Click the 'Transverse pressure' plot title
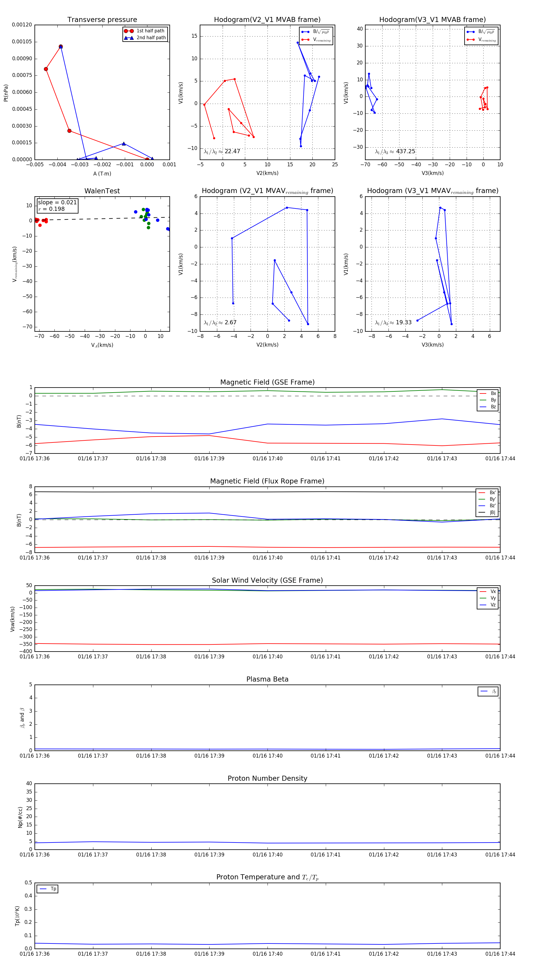535x980 pixels. coord(102,20)
